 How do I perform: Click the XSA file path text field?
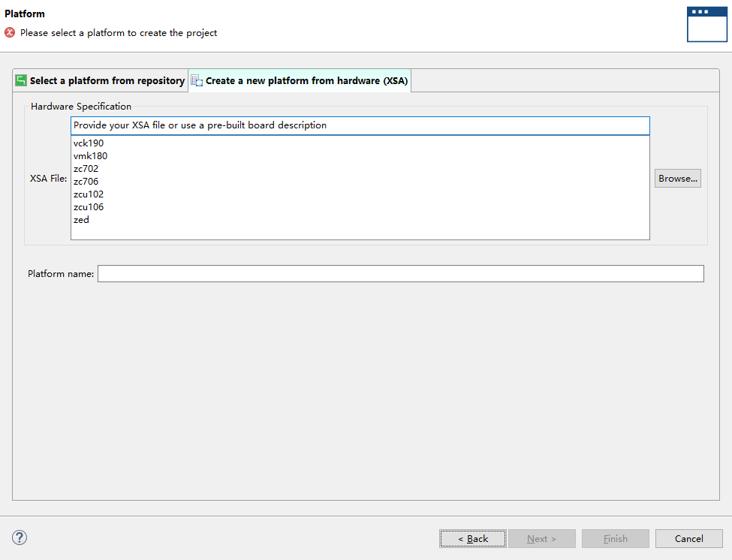pyautogui.click(x=360, y=125)
